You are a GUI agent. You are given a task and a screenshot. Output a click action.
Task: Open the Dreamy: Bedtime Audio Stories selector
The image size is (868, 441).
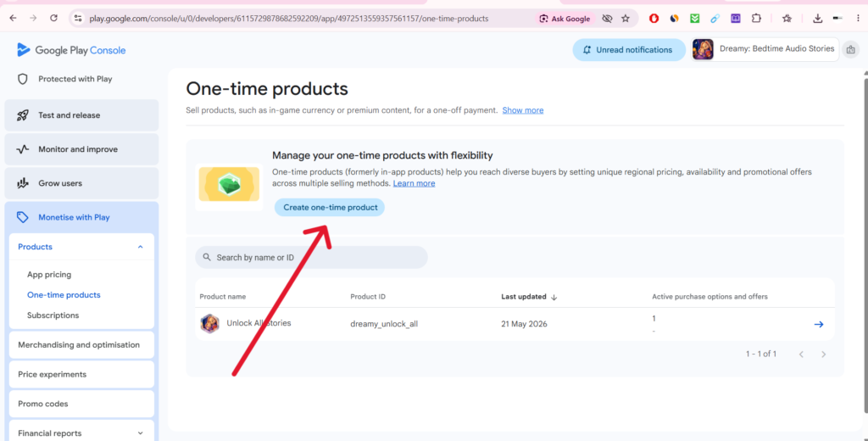[765, 49]
